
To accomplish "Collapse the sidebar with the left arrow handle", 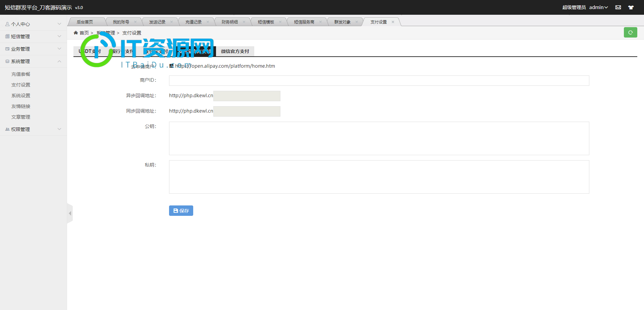I will [70, 213].
